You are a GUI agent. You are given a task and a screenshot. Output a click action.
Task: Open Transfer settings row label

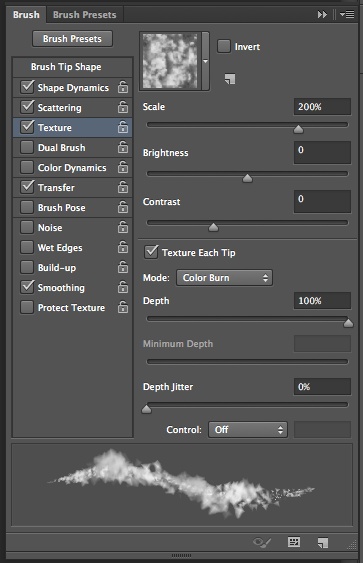tap(56, 187)
